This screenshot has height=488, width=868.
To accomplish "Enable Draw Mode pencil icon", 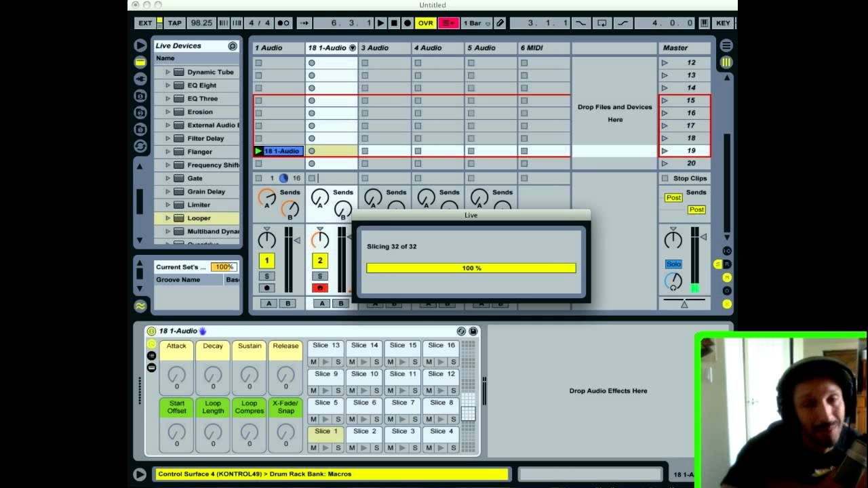I will point(500,23).
